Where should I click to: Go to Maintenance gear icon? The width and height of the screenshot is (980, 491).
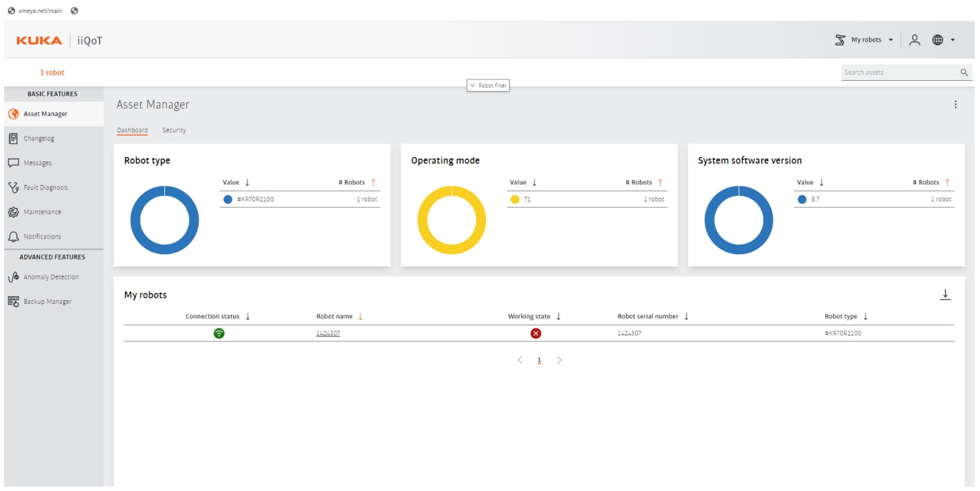point(13,212)
